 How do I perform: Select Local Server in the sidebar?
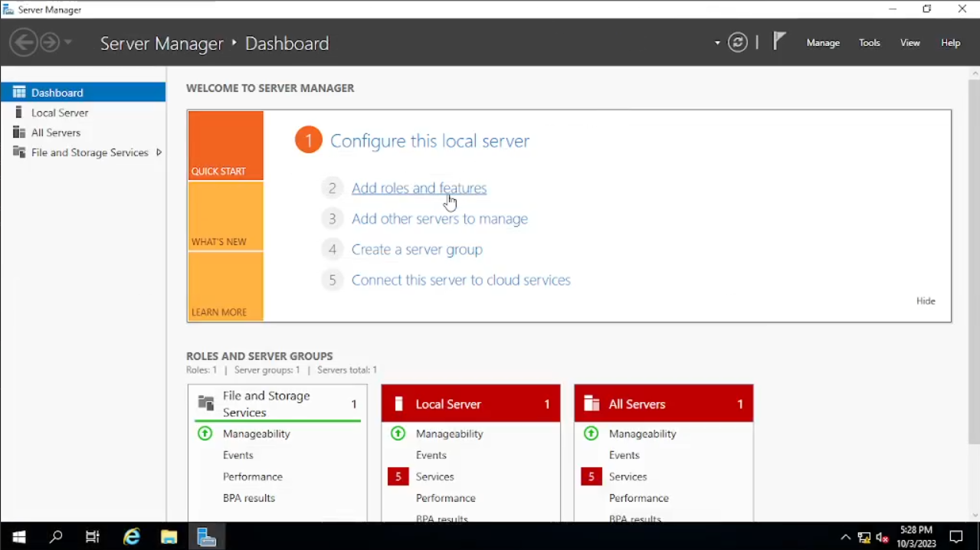coord(60,113)
